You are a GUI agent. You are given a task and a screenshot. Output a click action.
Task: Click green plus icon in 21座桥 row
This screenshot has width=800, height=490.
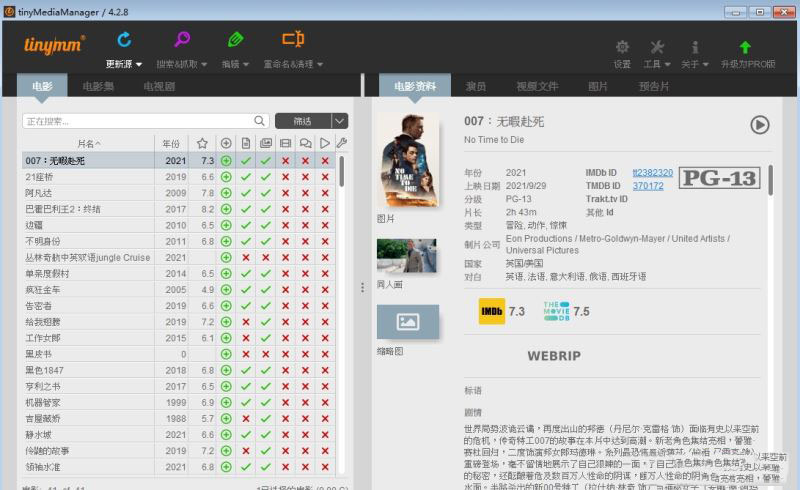pyautogui.click(x=226, y=177)
